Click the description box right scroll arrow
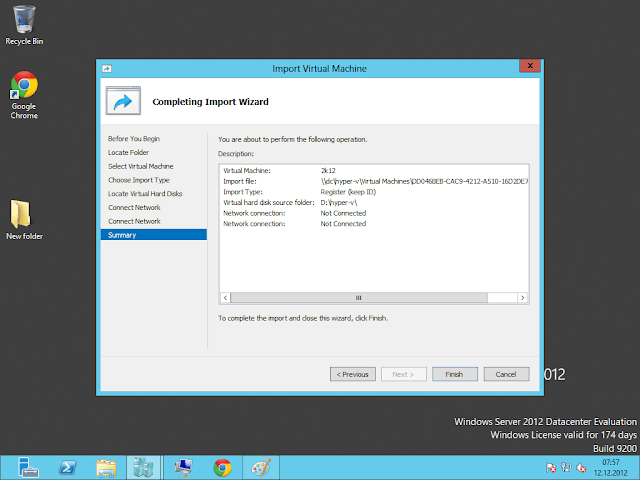 [x=523, y=298]
